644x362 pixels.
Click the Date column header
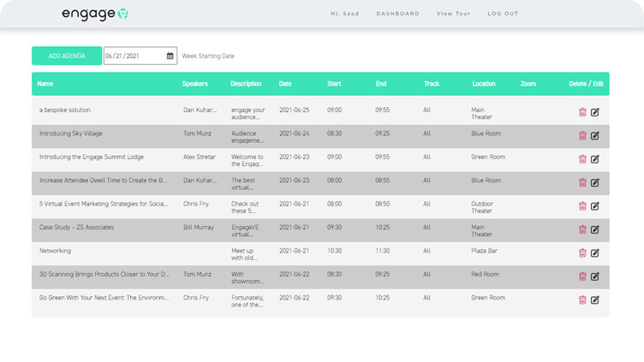(285, 84)
